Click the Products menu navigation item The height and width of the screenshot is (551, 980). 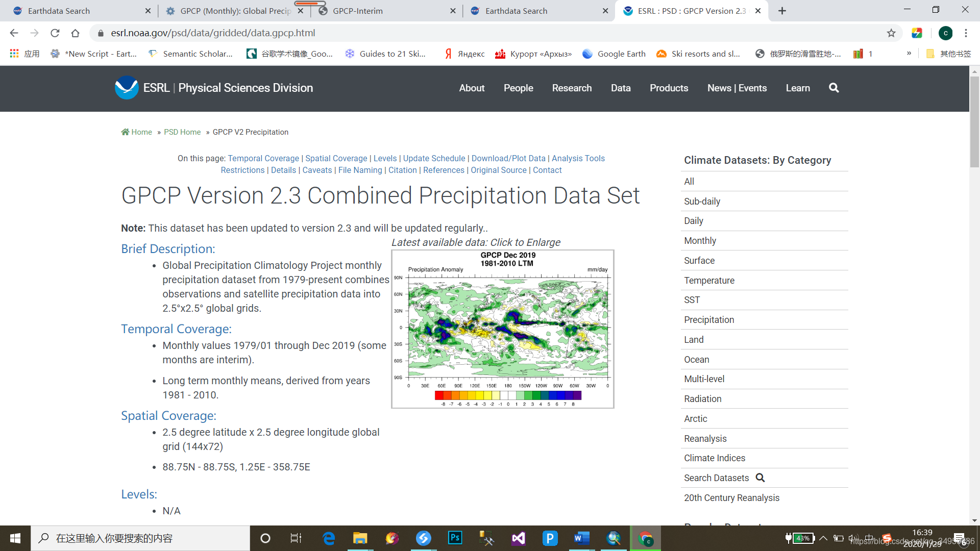[x=668, y=88]
